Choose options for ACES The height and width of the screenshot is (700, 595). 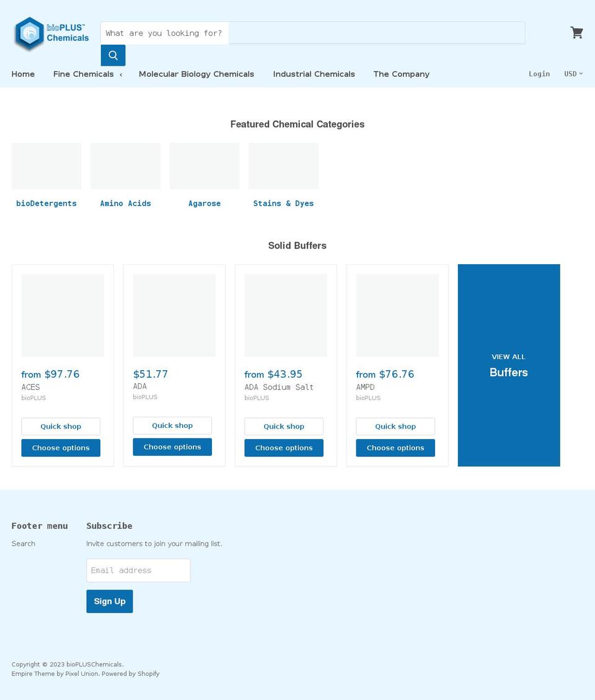[61, 448]
